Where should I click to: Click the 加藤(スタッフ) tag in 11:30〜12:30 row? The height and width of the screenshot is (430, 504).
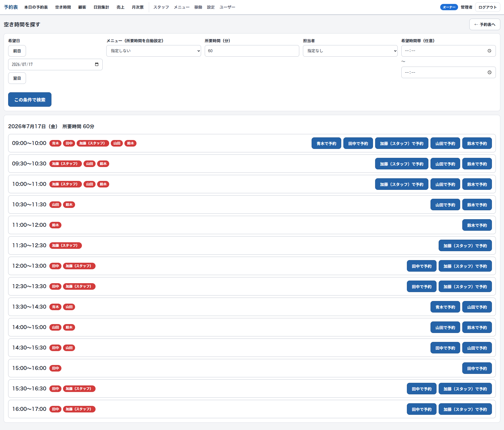click(x=66, y=245)
